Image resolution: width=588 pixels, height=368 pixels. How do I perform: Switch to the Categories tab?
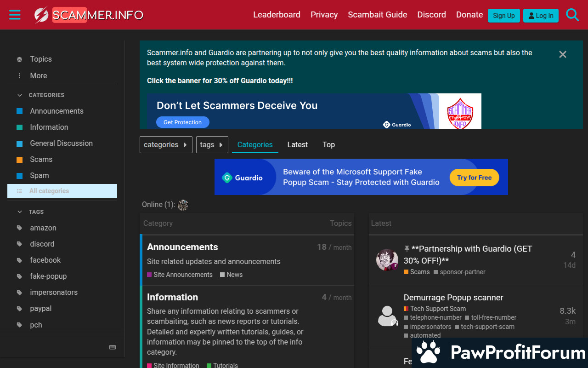coord(255,144)
